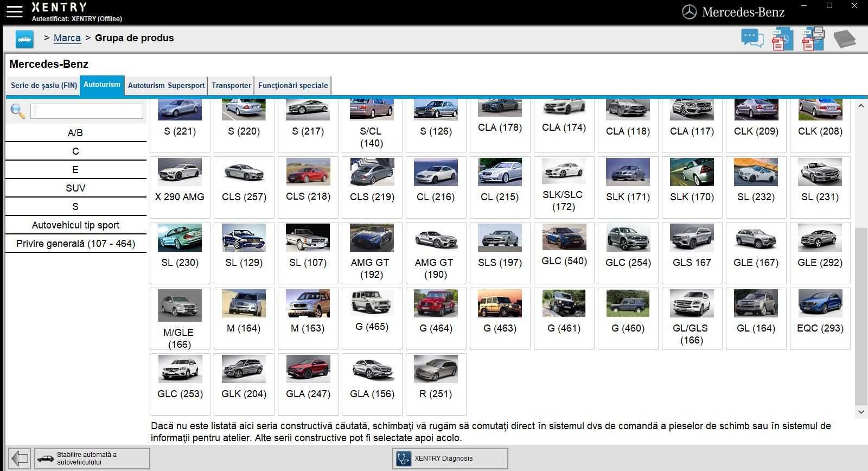Pick the G (461) tile
The height and width of the screenshot is (471, 868).
564,319
